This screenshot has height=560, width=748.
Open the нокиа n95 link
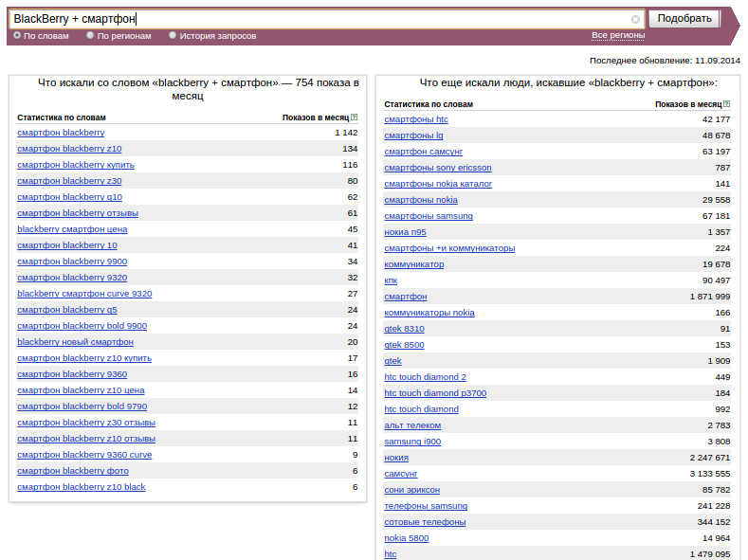(x=405, y=232)
